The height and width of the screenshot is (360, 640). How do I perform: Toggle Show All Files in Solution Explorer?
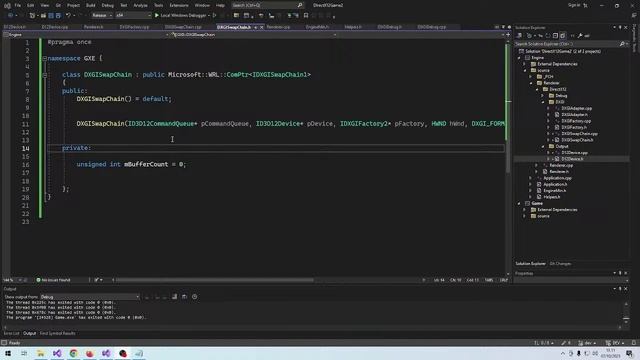point(563,36)
